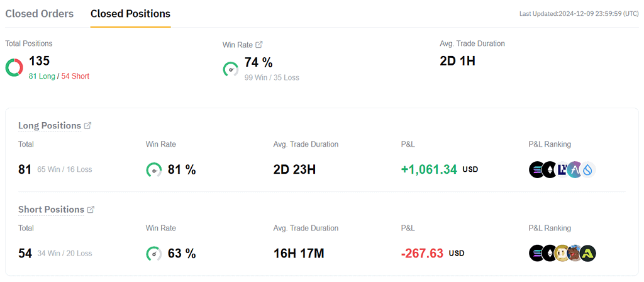Screen dimensions: 644x282
Task: Click the green A coin in Short ranking
Action: pos(588,253)
